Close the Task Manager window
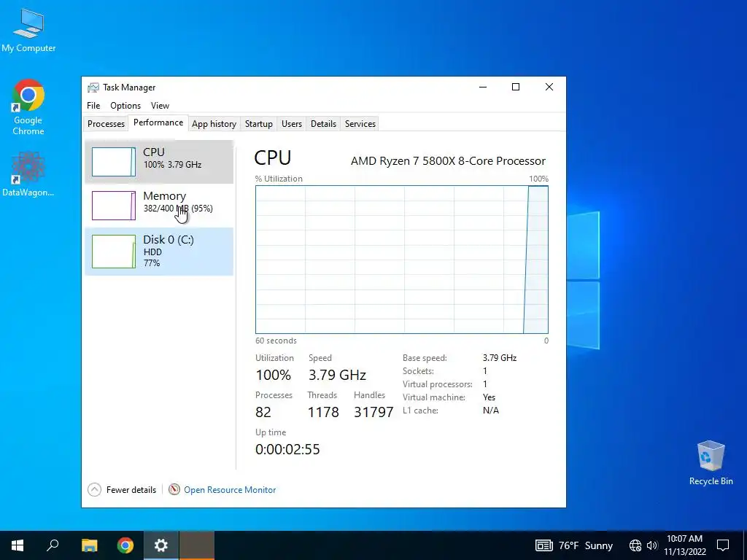The height and width of the screenshot is (560, 747). click(x=549, y=87)
